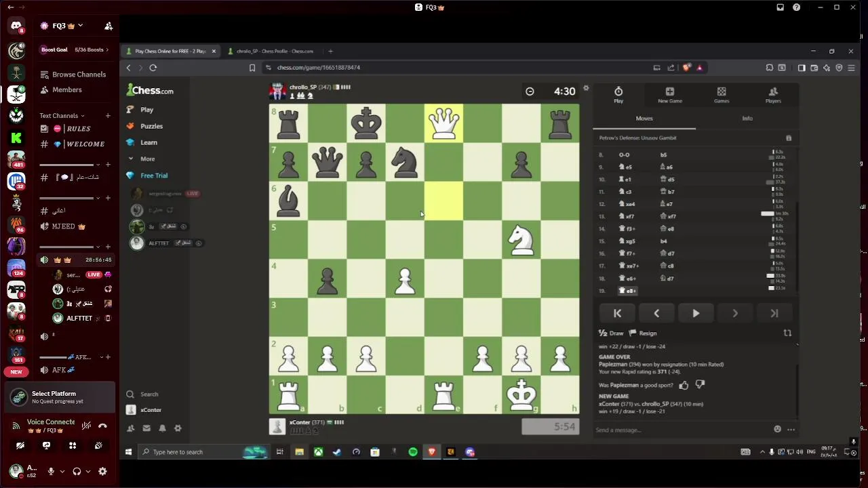Mute the Discord microphone
Image resolution: width=868 pixels, height=488 pixels.
pyautogui.click(x=51, y=471)
